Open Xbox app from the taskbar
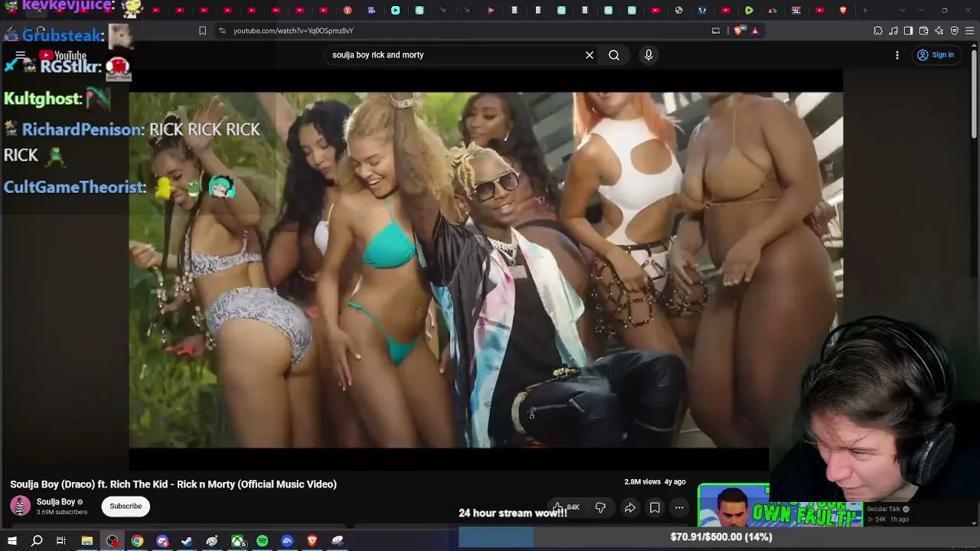This screenshot has height=551, width=980. (238, 541)
